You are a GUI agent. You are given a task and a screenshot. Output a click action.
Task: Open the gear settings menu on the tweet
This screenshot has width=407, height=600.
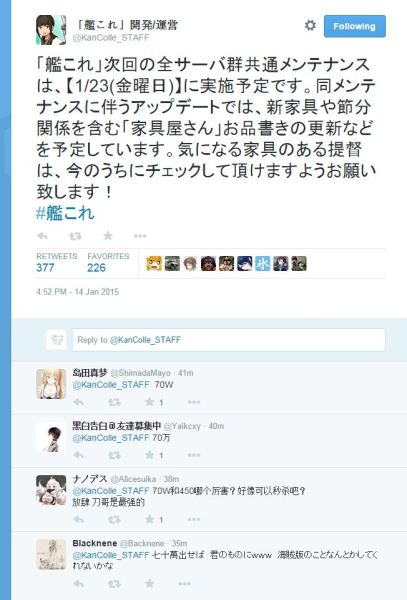point(310,26)
